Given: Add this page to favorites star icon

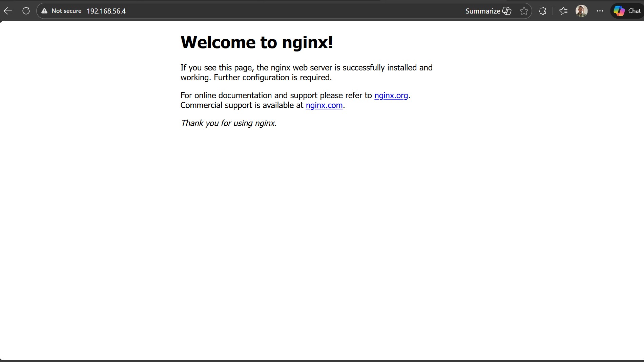Looking at the screenshot, I should (524, 11).
